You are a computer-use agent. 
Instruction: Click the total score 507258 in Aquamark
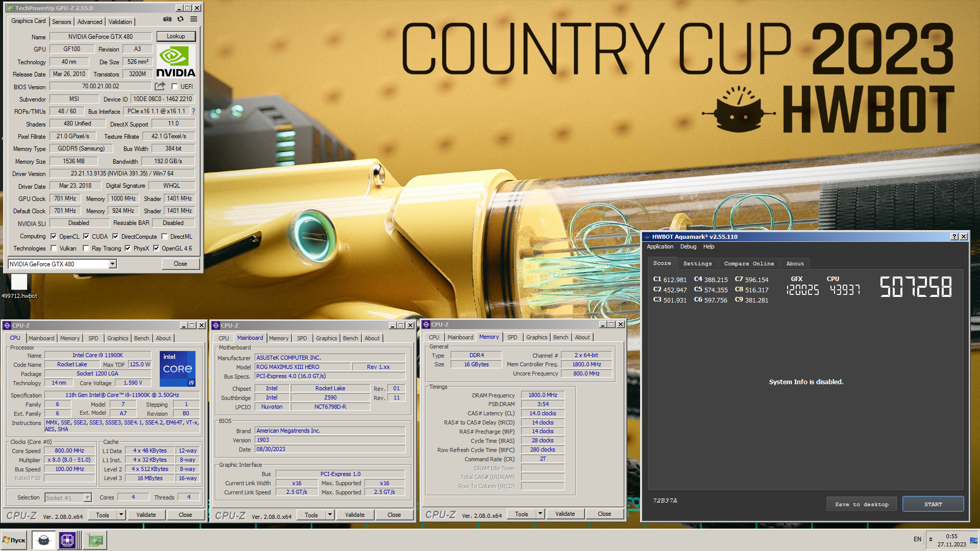[x=916, y=287]
